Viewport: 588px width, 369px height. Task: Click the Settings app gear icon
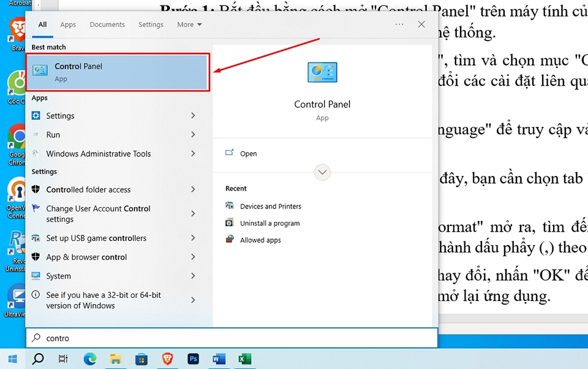36,115
